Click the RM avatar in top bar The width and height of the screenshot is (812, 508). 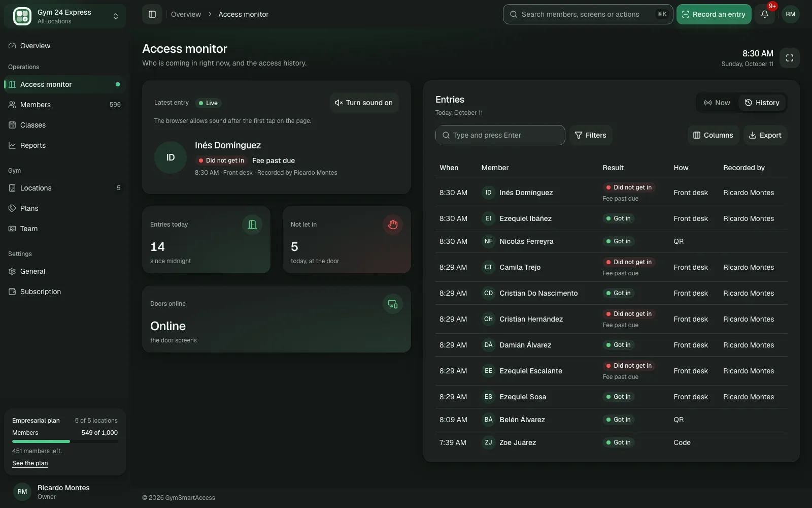(x=790, y=14)
